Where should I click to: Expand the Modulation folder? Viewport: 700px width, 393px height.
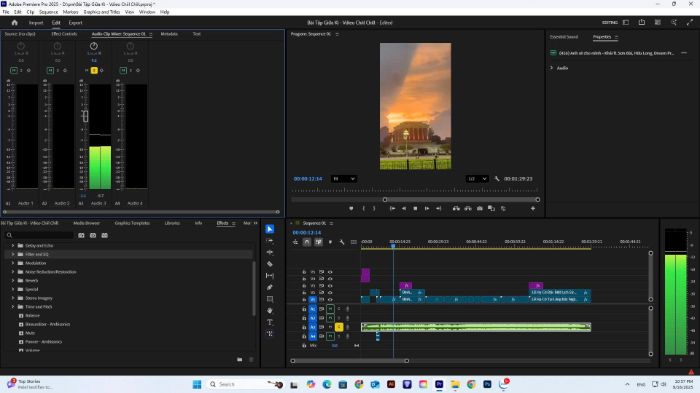pyautogui.click(x=12, y=263)
